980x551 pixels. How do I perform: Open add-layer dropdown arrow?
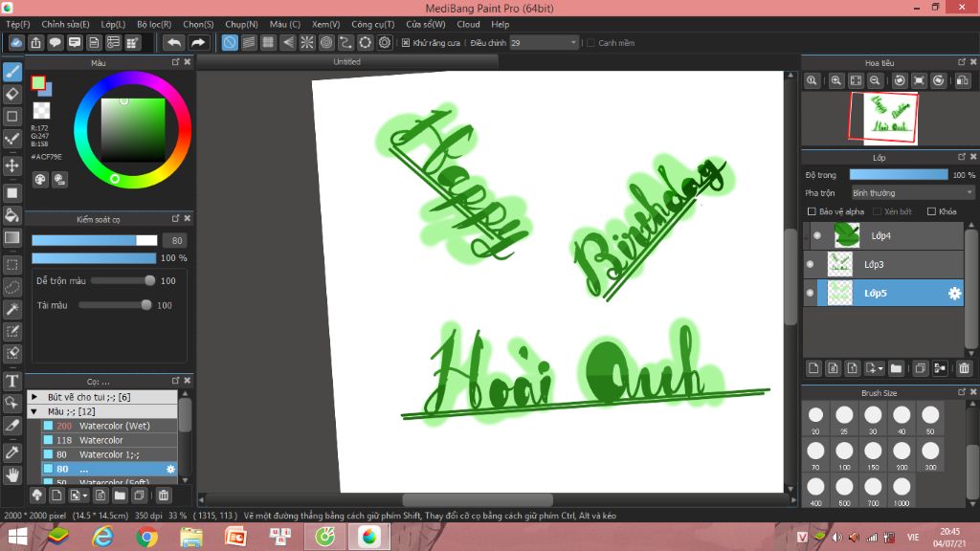point(880,369)
